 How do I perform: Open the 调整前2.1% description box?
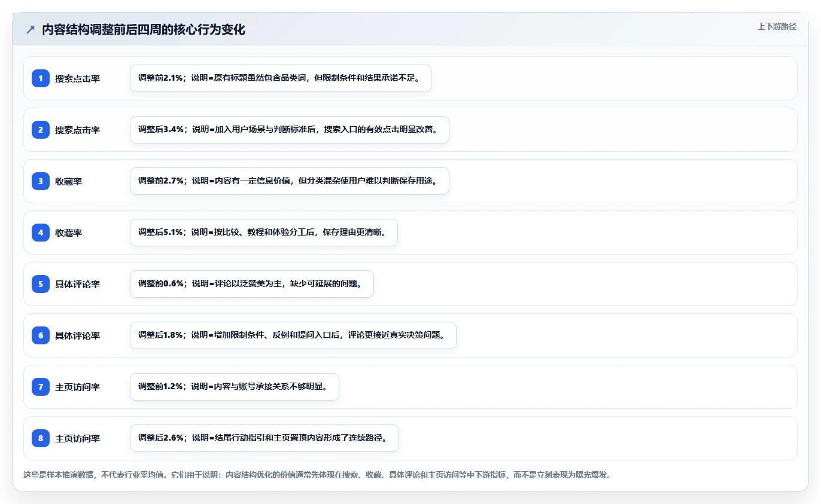pyautogui.click(x=281, y=78)
